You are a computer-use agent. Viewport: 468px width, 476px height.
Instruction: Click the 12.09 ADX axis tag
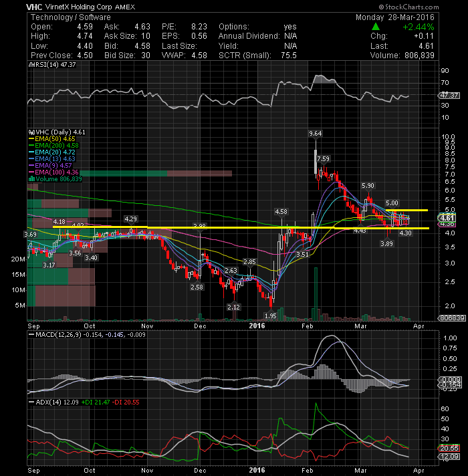449,457
